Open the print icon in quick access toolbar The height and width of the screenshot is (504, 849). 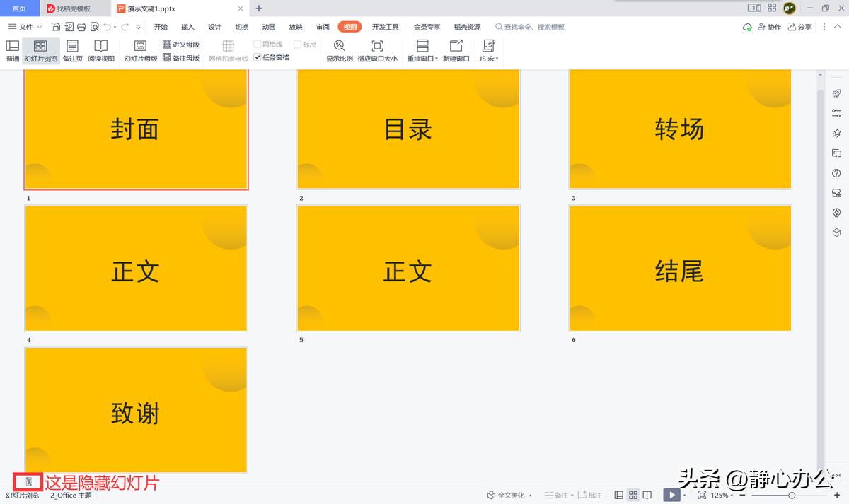click(80, 25)
